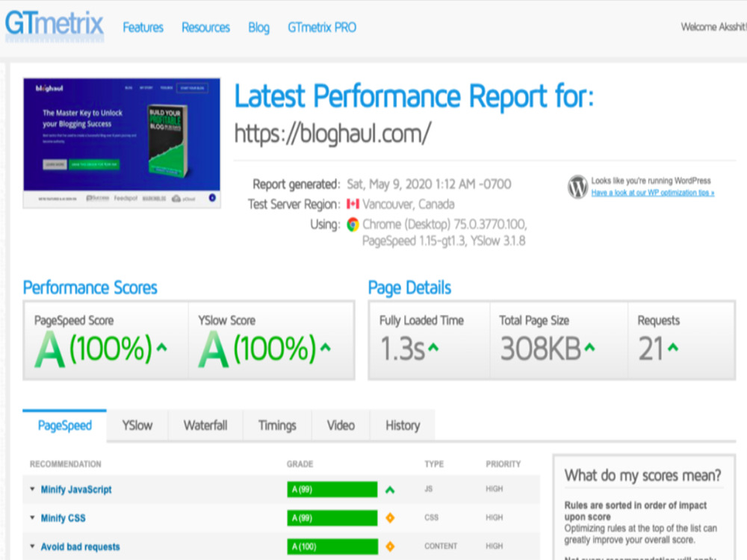The height and width of the screenshot is (560, 747).
Task: Open GTmetrix PRO page
Action: [x=322, y=28]
